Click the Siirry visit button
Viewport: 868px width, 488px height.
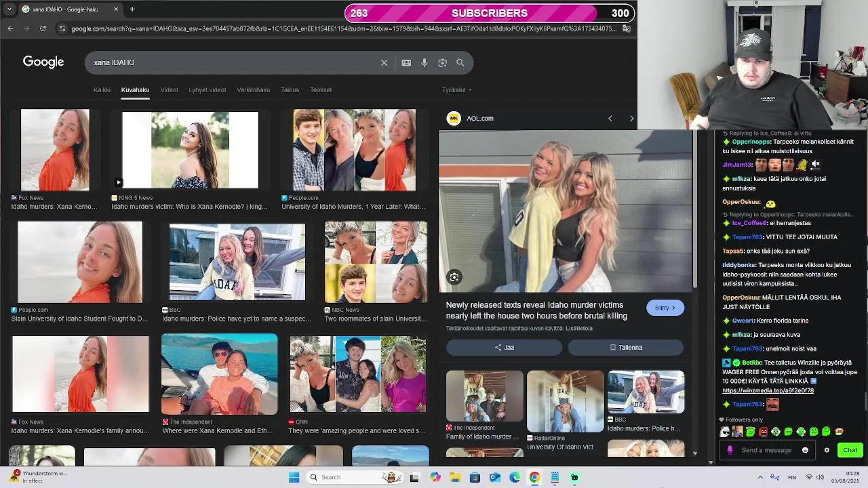click(x=665, y=308)
